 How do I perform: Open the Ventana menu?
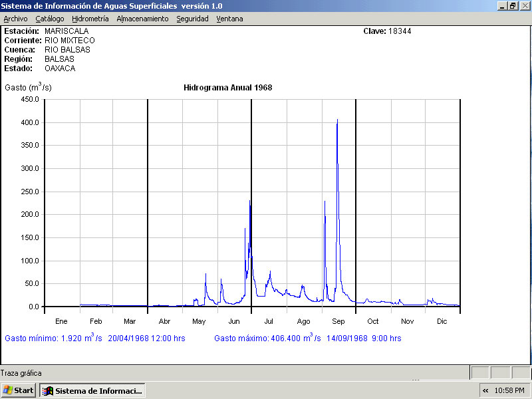[229, 19]
